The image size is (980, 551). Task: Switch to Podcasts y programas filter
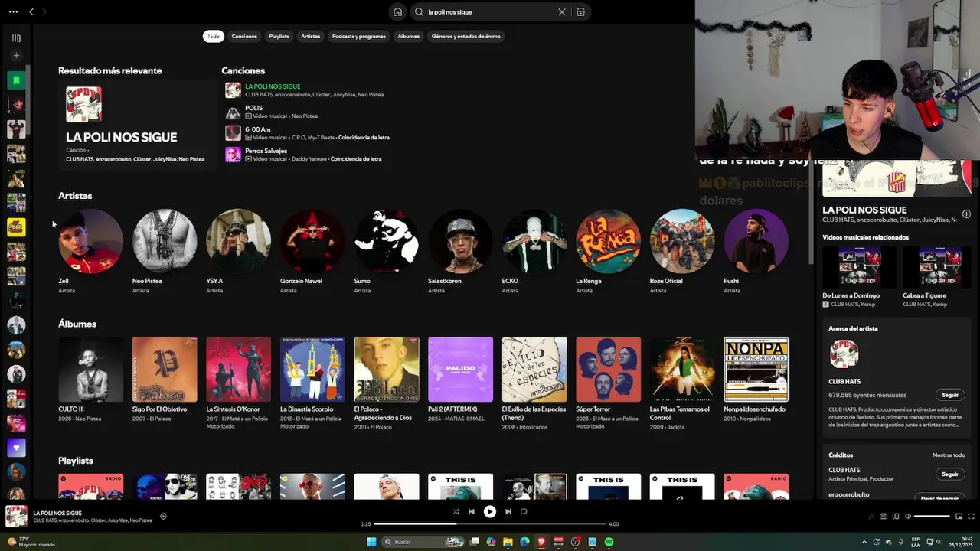[x=359, y=36]
